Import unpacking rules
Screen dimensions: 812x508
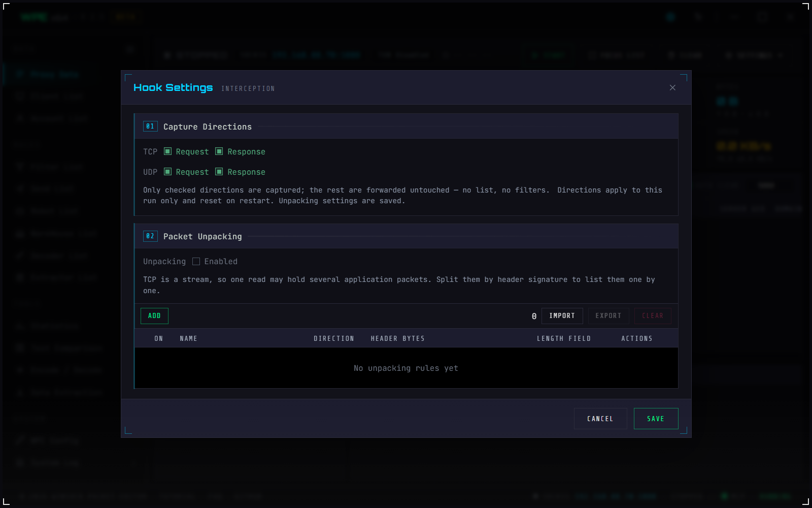click(562, 315)
